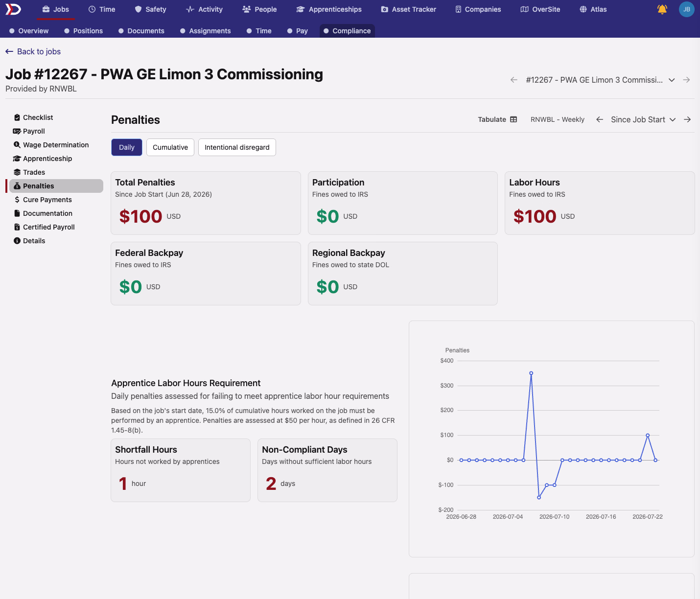Click the peak data point on penalties chart
The height and width of the screenshot is (599, 700).
[x=531, y=373]
